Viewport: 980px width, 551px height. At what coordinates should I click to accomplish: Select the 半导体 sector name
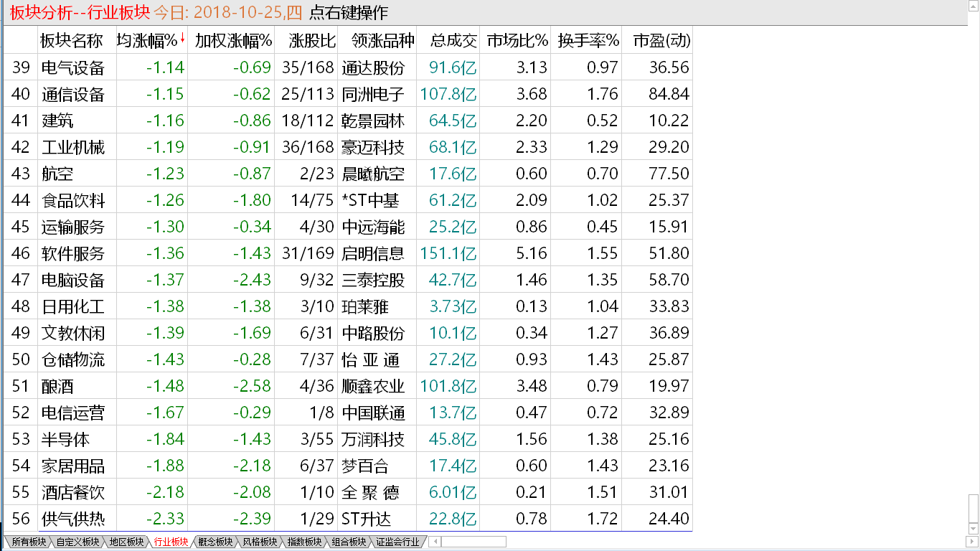coord(65,439)
